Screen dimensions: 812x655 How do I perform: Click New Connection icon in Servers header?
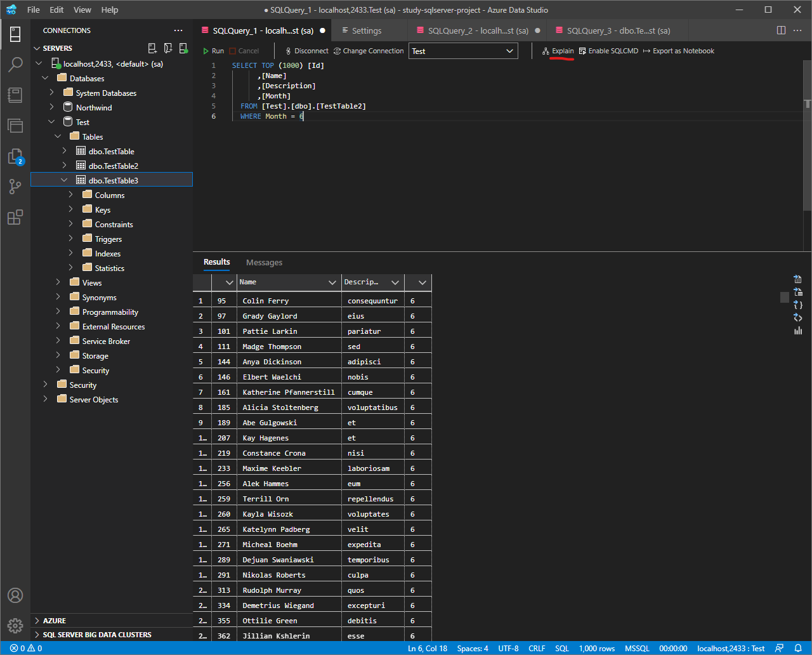tap(152, 48)
